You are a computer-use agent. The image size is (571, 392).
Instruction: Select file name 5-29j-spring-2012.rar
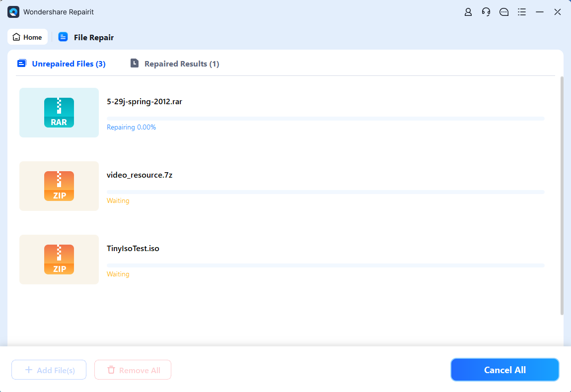144,102
